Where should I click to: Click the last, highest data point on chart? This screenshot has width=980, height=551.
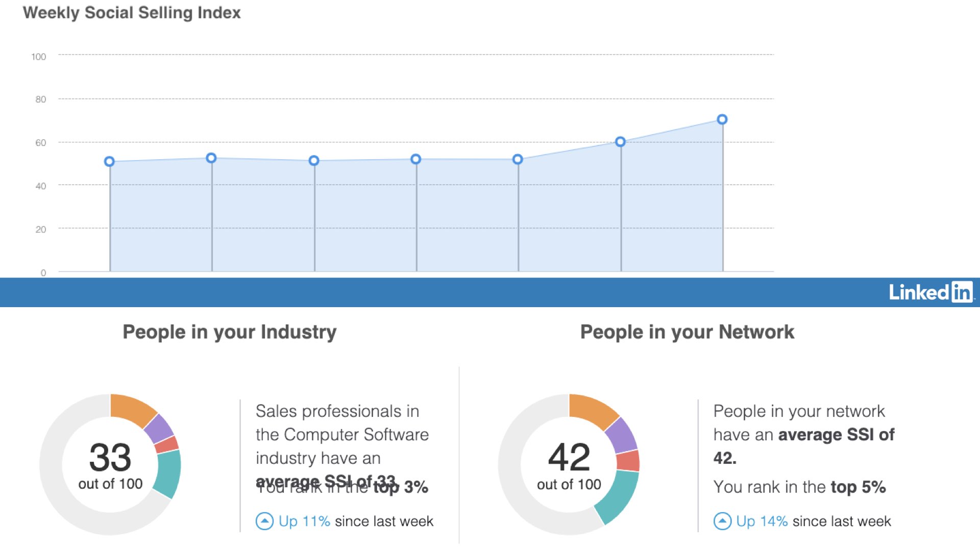tap(722, 119)
